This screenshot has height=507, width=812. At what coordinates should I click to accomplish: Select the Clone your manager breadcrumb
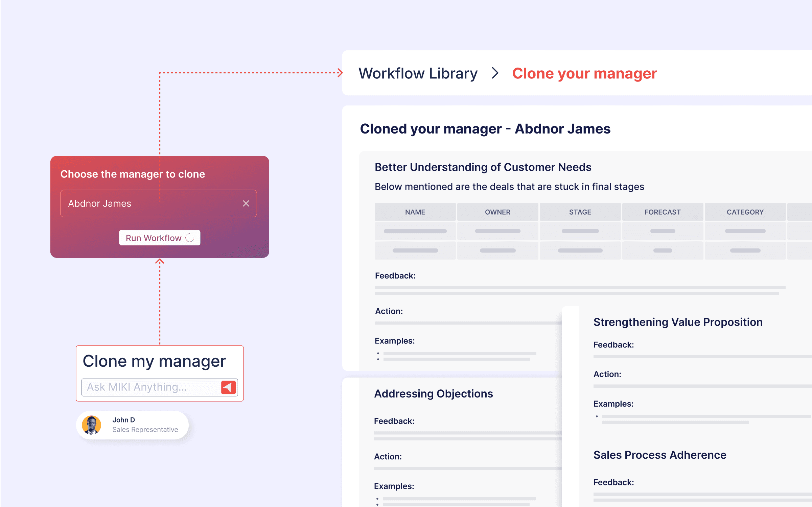point(584,73)
